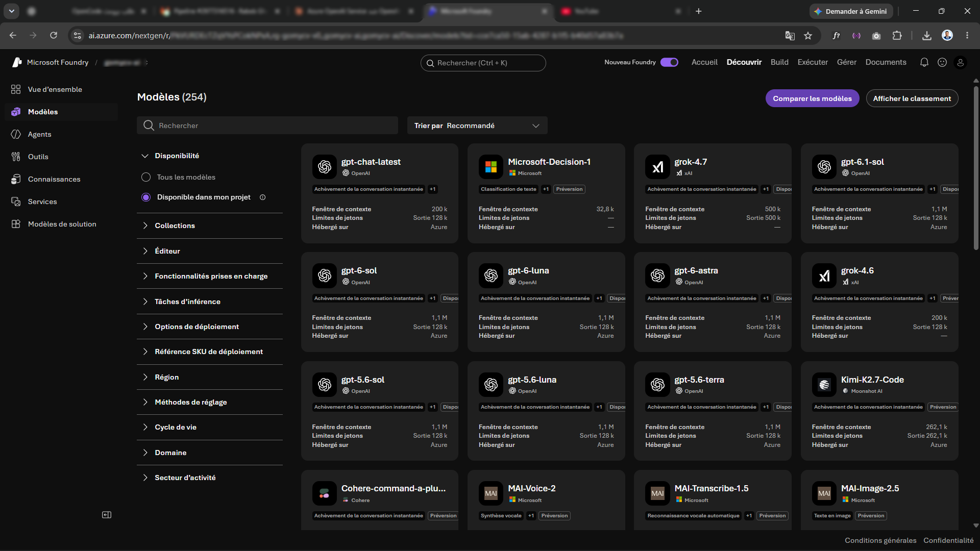980x551 pixels.
Task: Open the Gérer tab
Action: 847,62
